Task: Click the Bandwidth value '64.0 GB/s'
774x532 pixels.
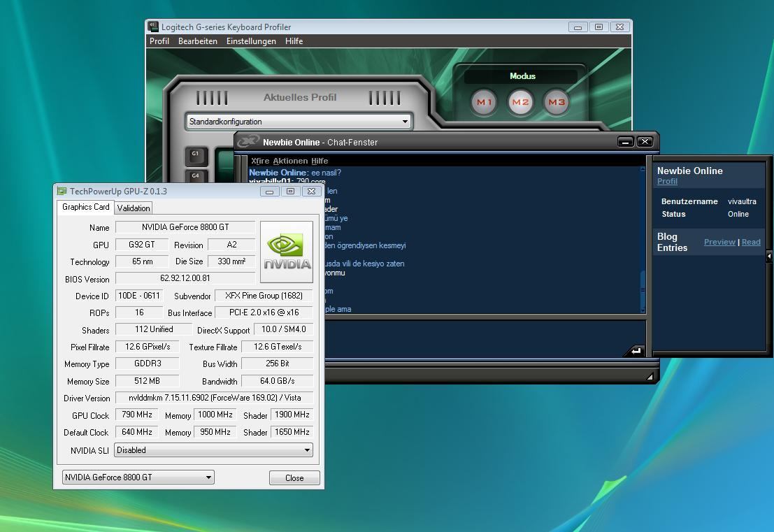Action: 278,381
